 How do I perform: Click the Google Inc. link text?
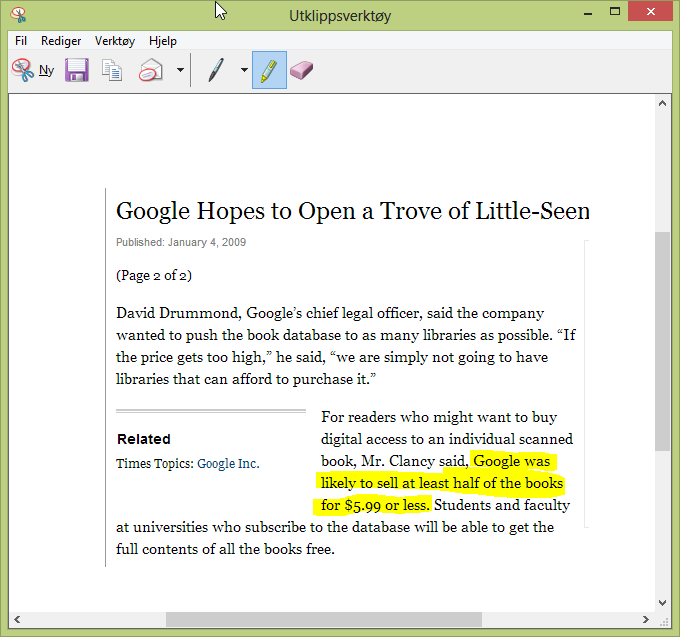pos(228,464)
